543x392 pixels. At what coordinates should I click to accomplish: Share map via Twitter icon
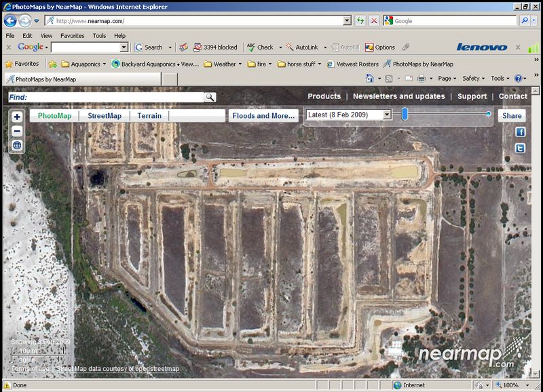pyautogui.click(x=521, y=148)
